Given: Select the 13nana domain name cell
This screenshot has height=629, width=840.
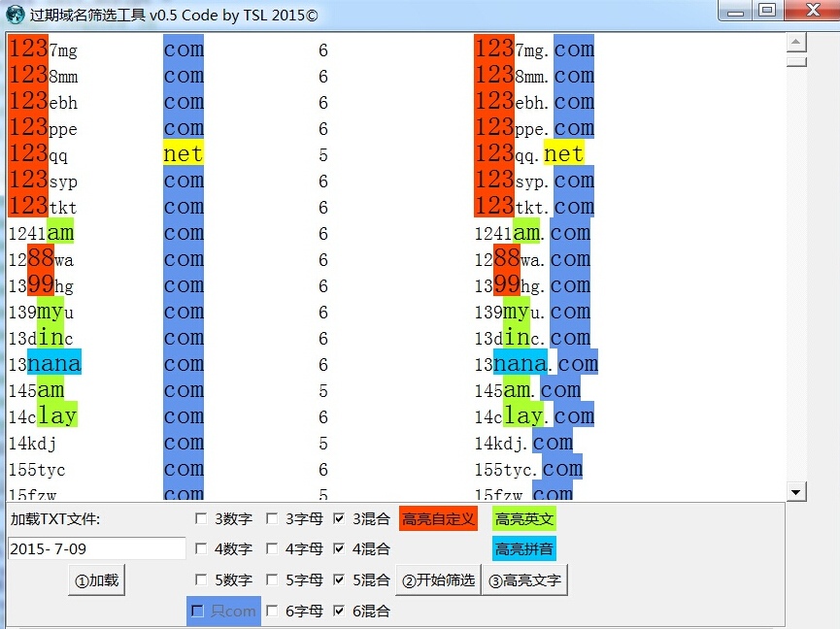Looking at the screenshot, I should coord(45,365).
